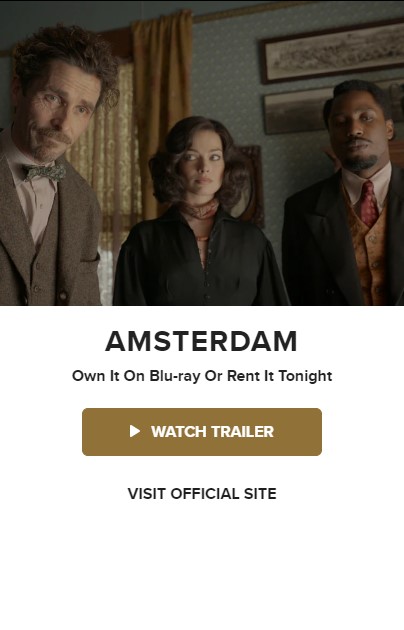404x630 pixels.
Task: Click the play triangle icon
Action: point(135,431)
